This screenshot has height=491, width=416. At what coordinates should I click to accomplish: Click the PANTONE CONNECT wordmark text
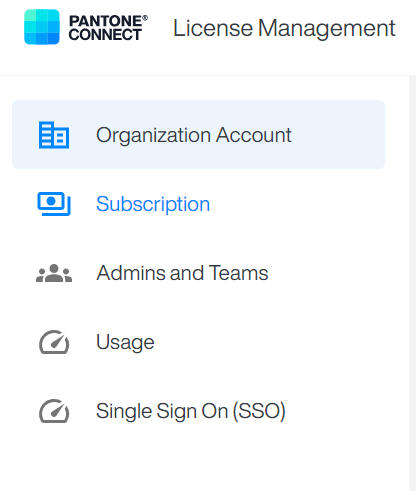108,28
